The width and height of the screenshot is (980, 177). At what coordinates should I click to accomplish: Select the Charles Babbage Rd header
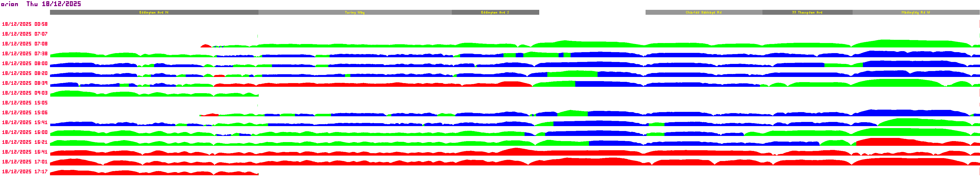pyautogui.click(x=703, y=13)
